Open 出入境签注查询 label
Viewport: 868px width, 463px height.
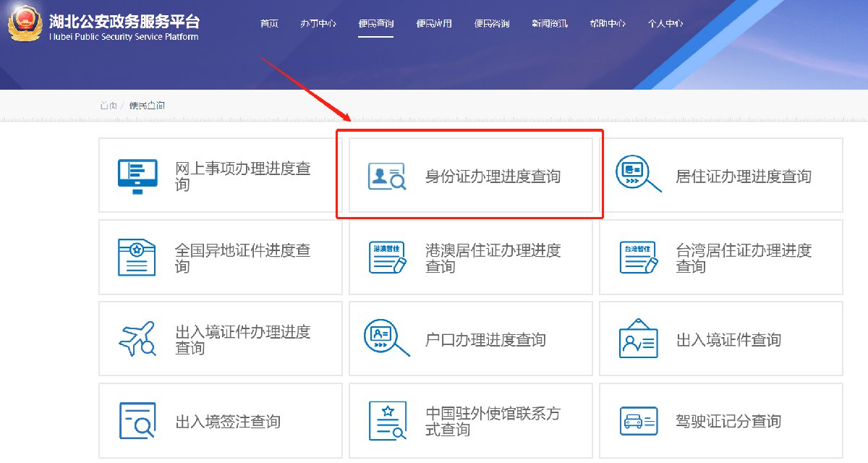[228, 422]
